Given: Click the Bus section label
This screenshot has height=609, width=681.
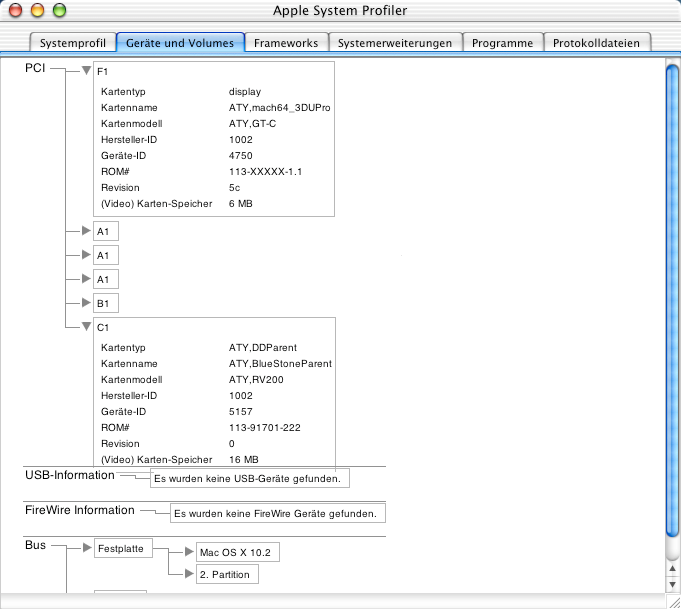Looking at the screenshot, I should point(35,545).
